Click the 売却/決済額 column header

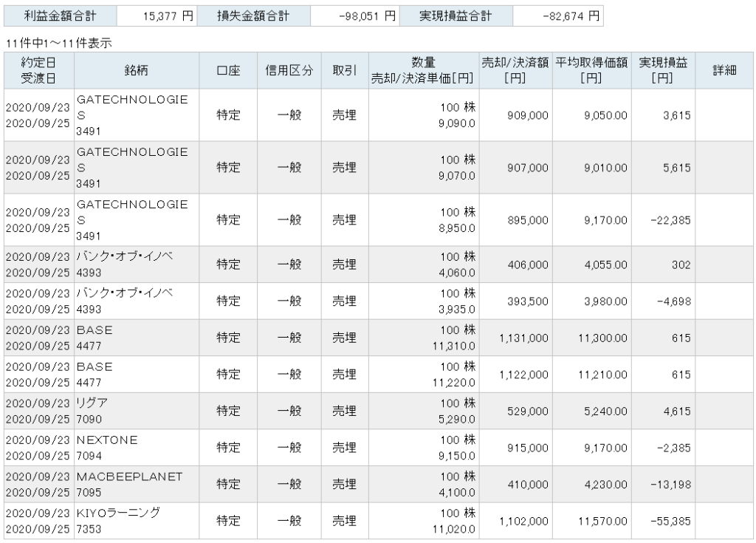[515, 70]
